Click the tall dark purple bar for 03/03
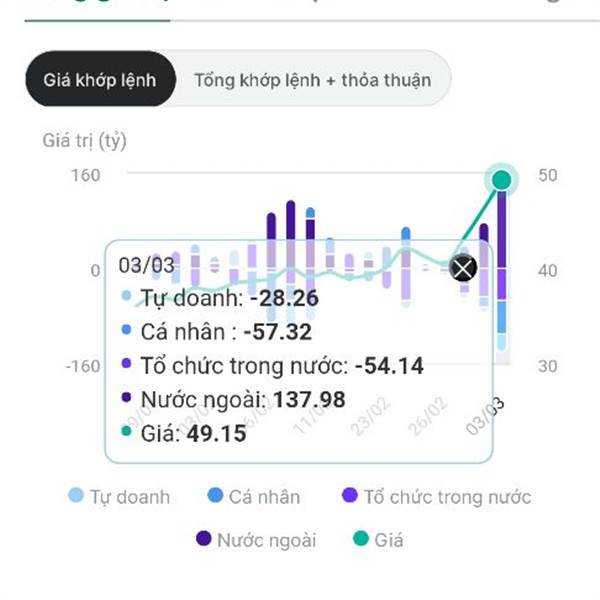This screenshot has height=600, width=600. (502, 229)
